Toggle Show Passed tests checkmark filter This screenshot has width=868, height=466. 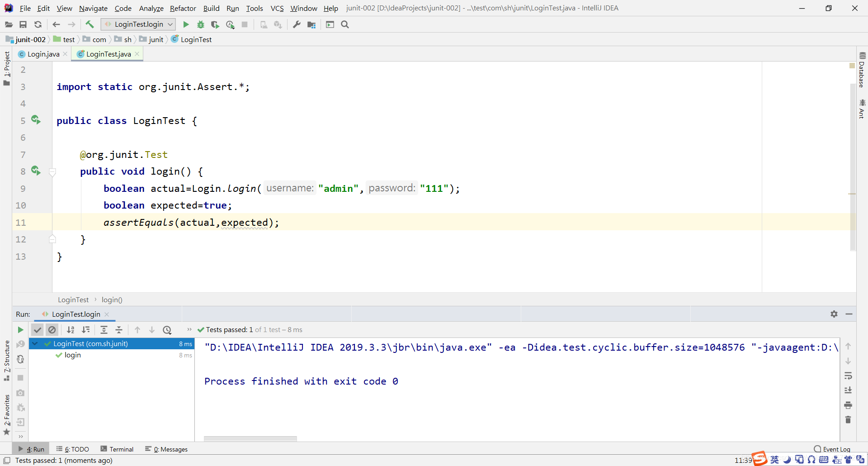[x=38, y=330]
